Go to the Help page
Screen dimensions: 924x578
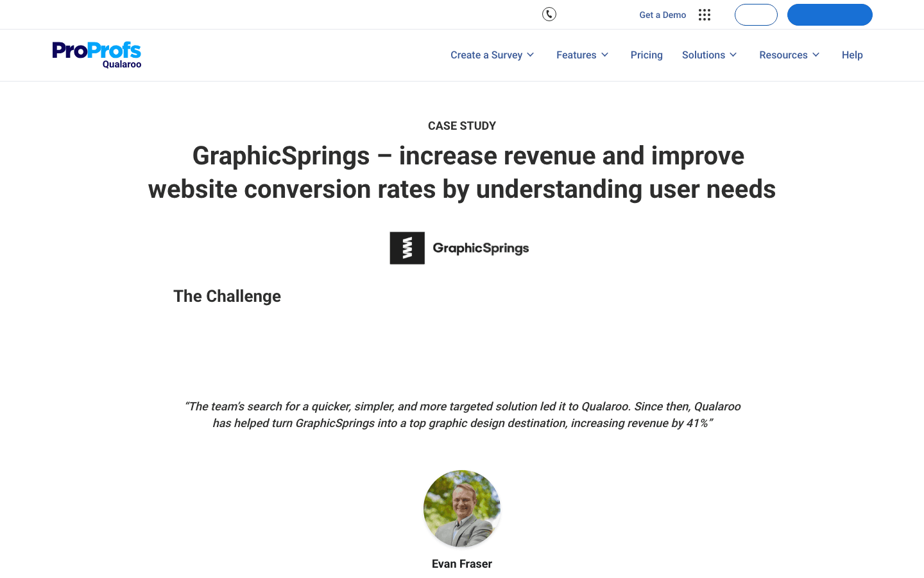[x=852, y=55]
